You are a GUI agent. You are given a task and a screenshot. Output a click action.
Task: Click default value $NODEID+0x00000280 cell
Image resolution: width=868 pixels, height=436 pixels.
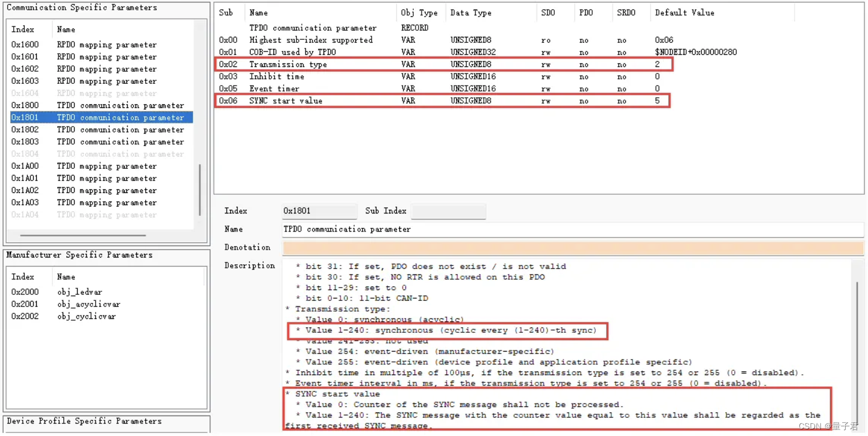click(696, 52)
